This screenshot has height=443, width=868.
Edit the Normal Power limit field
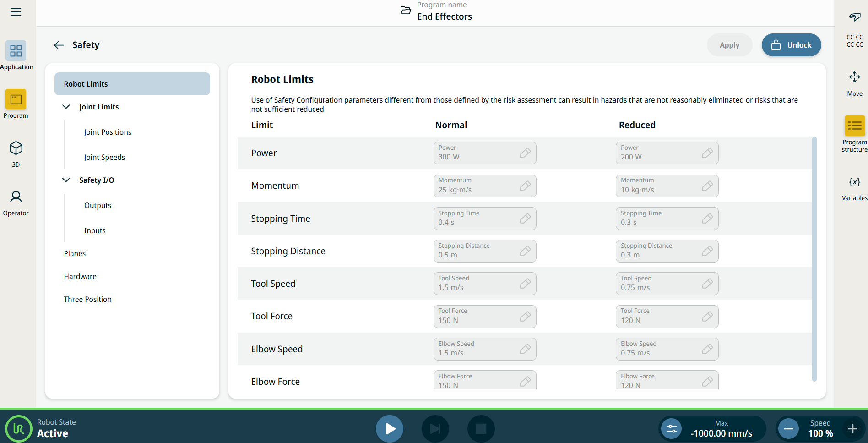484,153
